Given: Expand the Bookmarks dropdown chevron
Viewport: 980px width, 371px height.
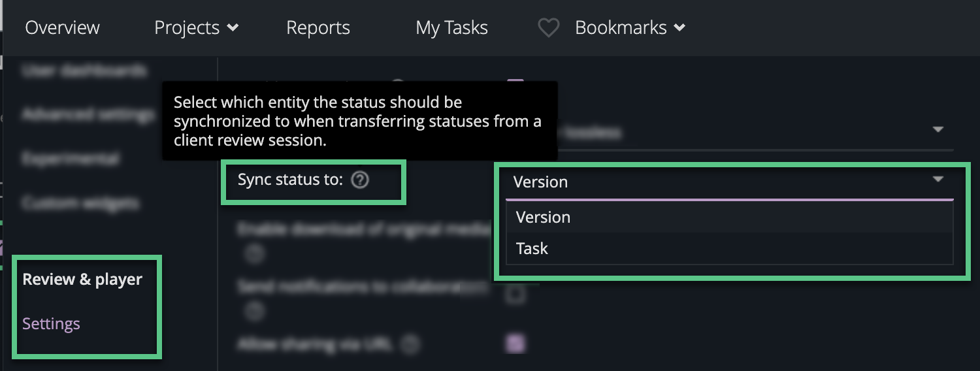Looking at the screenshot, I should (679, 27).
